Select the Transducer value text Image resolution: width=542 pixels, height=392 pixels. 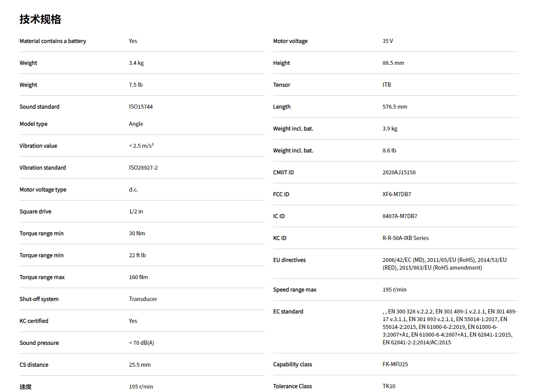pos(143,299)
